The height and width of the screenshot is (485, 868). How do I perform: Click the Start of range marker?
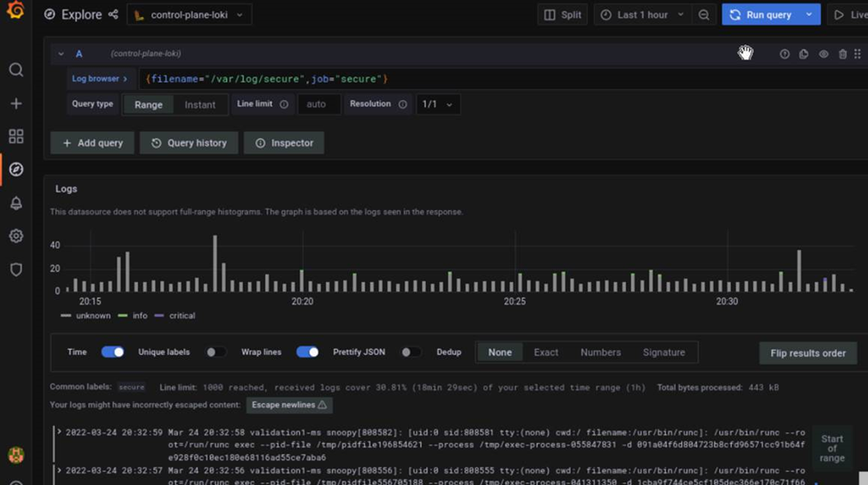831,449
